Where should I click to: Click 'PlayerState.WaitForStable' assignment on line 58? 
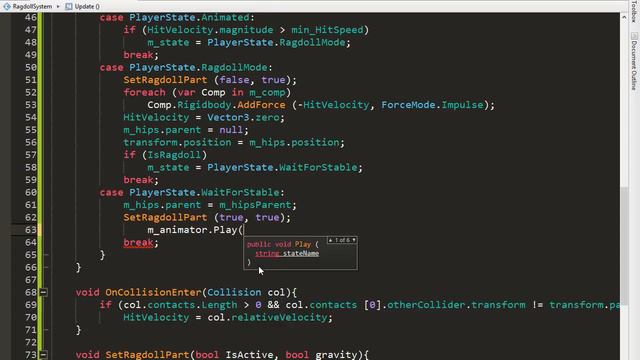click(x=282, y=167)
